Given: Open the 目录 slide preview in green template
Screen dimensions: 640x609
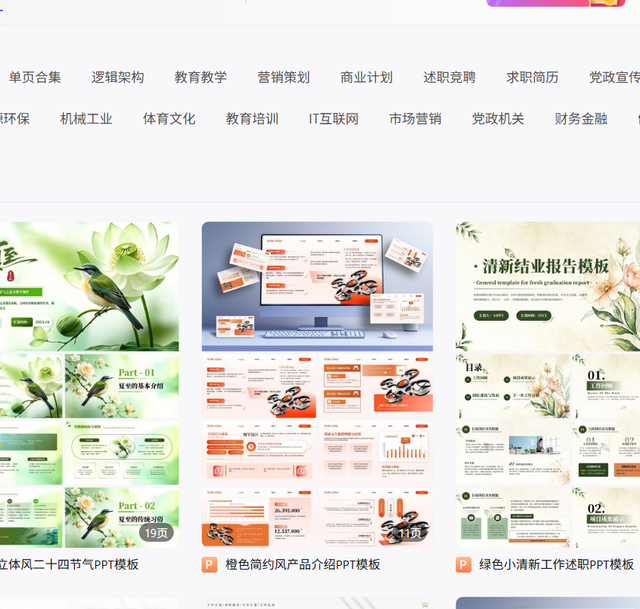Looking at the screenshot, I should tap(513, 386).
